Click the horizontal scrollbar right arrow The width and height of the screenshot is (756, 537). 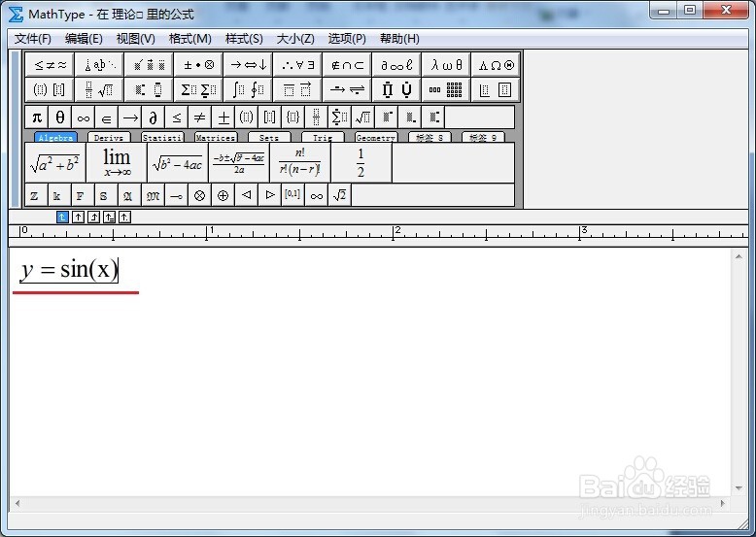tap(723, 503)
